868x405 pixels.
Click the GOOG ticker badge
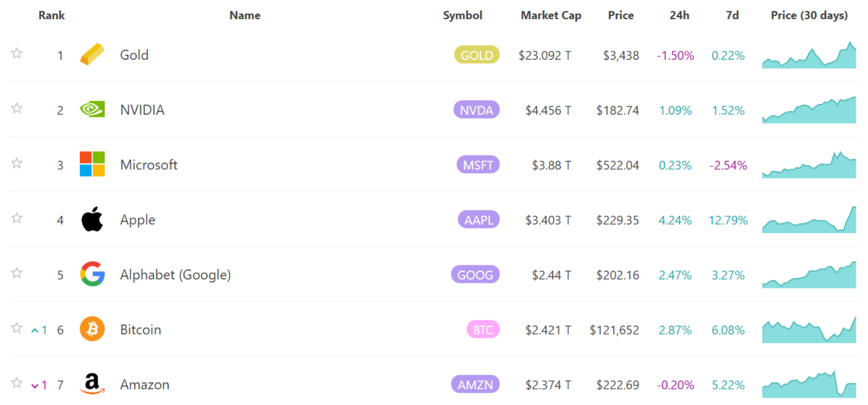475,274
